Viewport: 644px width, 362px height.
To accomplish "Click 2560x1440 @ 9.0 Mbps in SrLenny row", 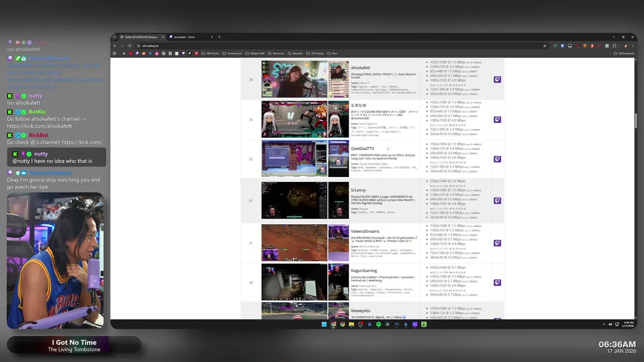I will (x=448, y=181).
